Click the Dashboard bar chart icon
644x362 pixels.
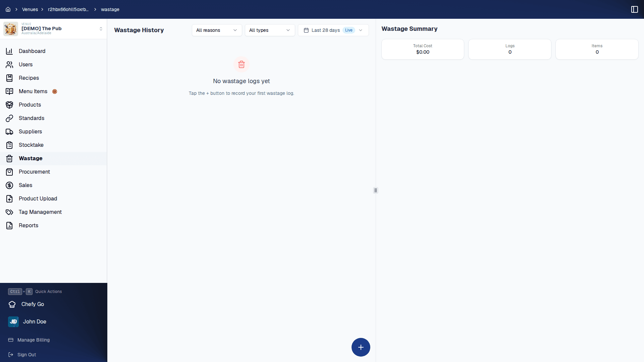[9, 51]
